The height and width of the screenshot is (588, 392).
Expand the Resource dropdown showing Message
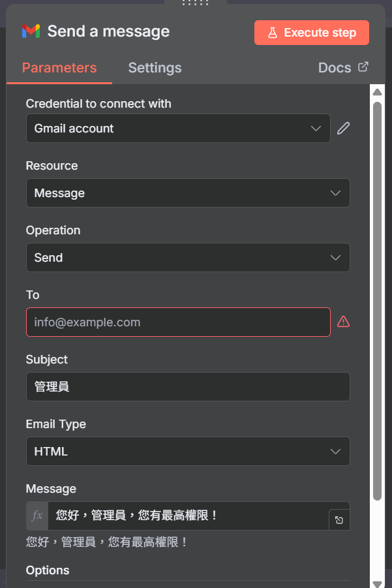pos(188,193)
